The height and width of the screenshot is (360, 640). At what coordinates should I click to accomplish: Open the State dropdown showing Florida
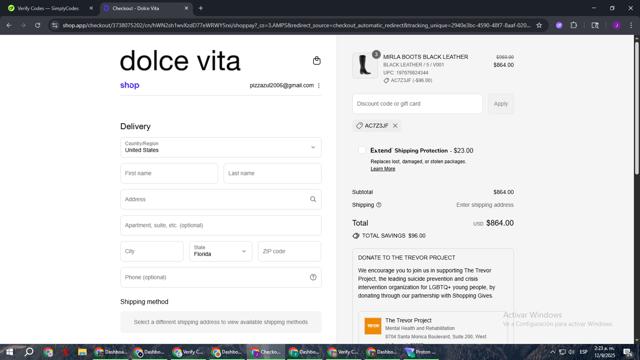pyautogui.click(x=220, y=251)
